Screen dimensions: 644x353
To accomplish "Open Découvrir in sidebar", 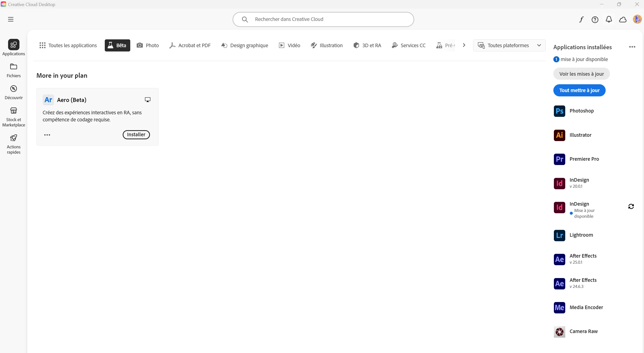I will 14,93.
